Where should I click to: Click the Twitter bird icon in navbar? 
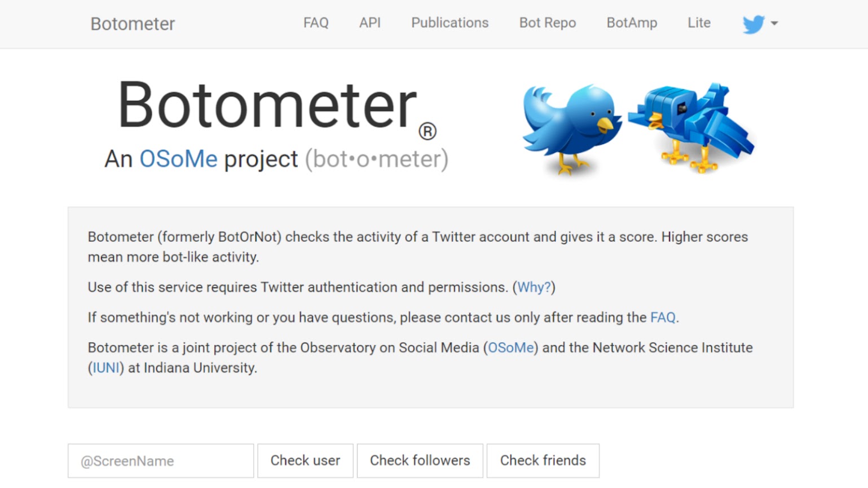click(x=754, y=24)
